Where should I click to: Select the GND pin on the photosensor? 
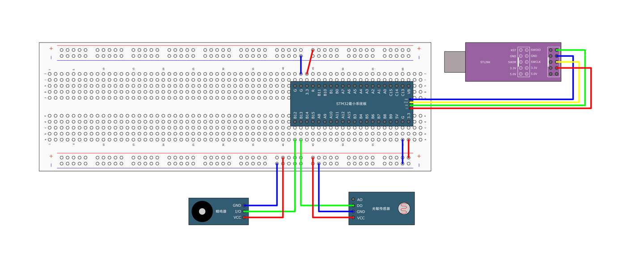tap(354, 212)
